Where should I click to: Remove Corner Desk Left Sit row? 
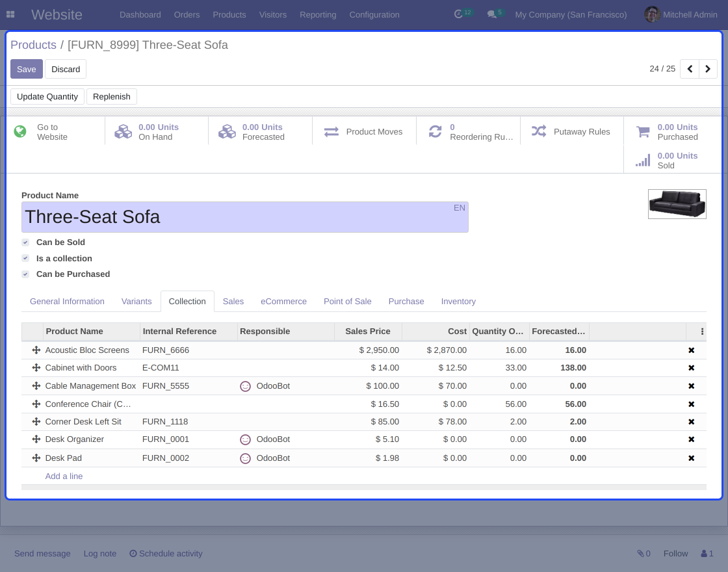692,422
